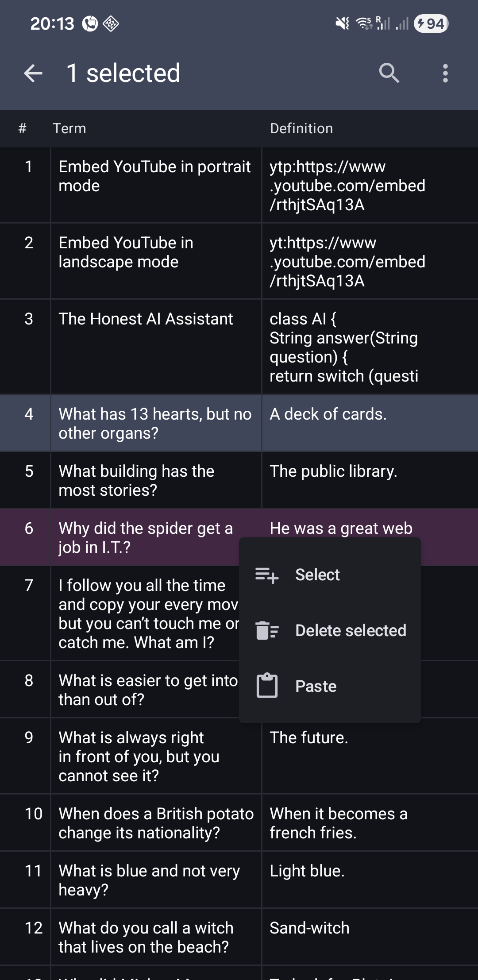Deselect row 4 about 13 hearts
Screen dimensions: 478x980
pyautogui.click(x=155, y=423)
